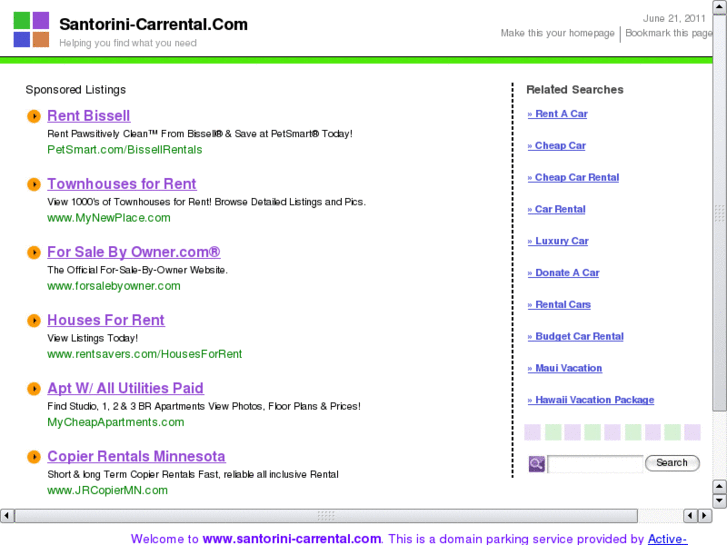Click the orange arrow bullet beside Townhouses for Rent

(34, 184)
